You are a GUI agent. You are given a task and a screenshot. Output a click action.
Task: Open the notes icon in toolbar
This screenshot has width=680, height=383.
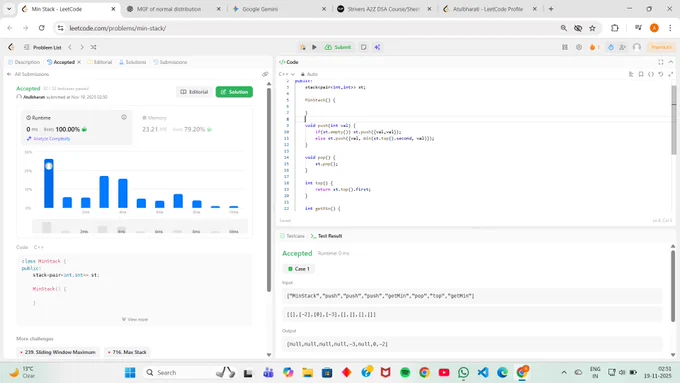click(x=363, y=47)
